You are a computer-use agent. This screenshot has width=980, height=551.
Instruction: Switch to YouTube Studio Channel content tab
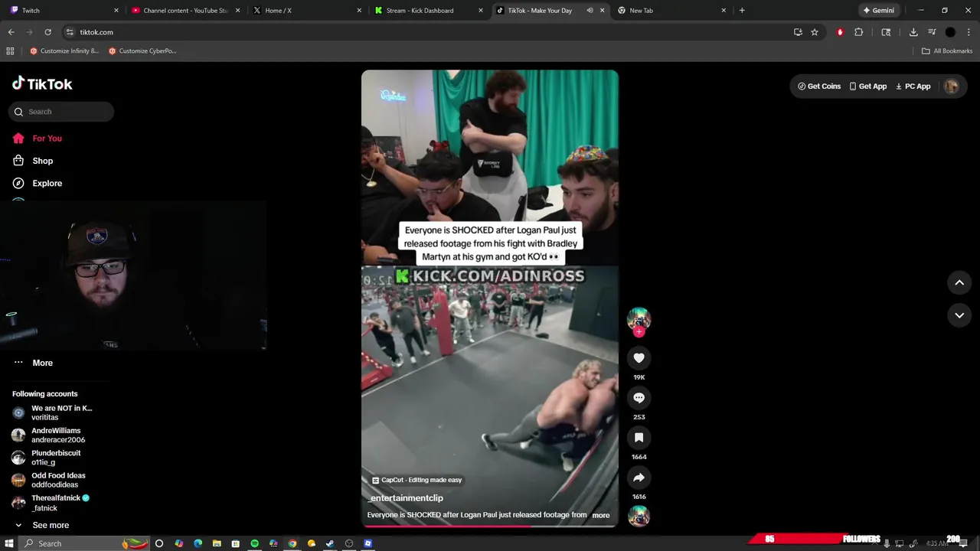click(x=186, y=11)
